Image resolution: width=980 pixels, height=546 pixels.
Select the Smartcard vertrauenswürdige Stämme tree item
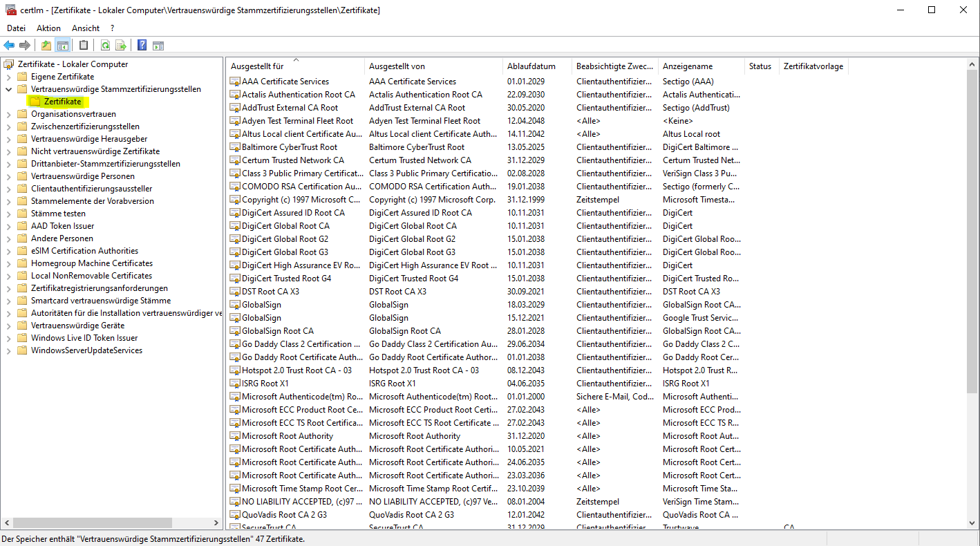coord(101,301)
